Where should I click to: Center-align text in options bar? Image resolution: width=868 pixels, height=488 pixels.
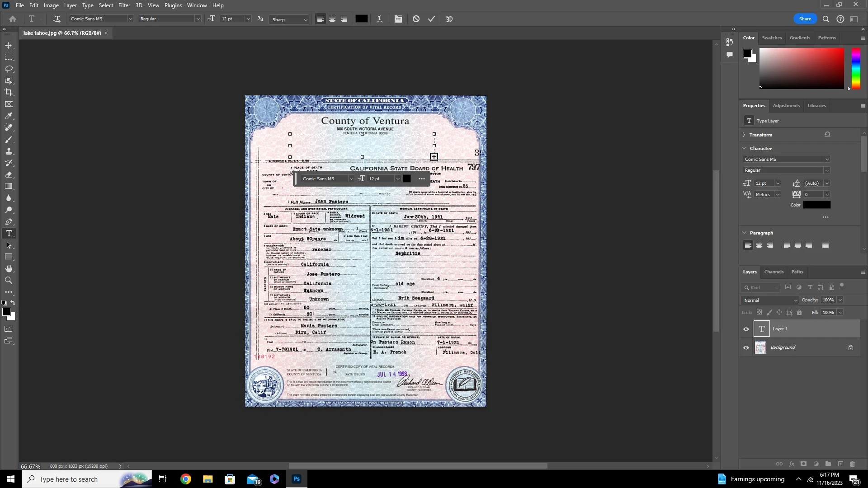click(x=332, y=19)
